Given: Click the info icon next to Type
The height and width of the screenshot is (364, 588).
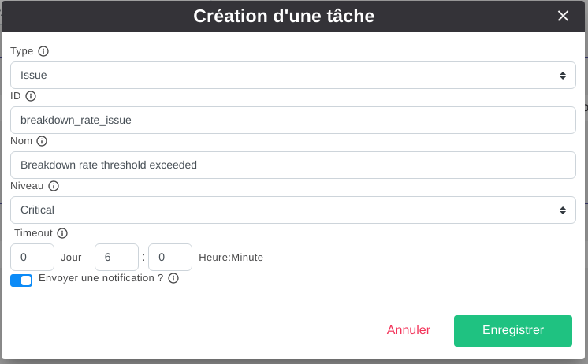Looking at the screenshot, I should pyautogui.click(x=43, y=51).
